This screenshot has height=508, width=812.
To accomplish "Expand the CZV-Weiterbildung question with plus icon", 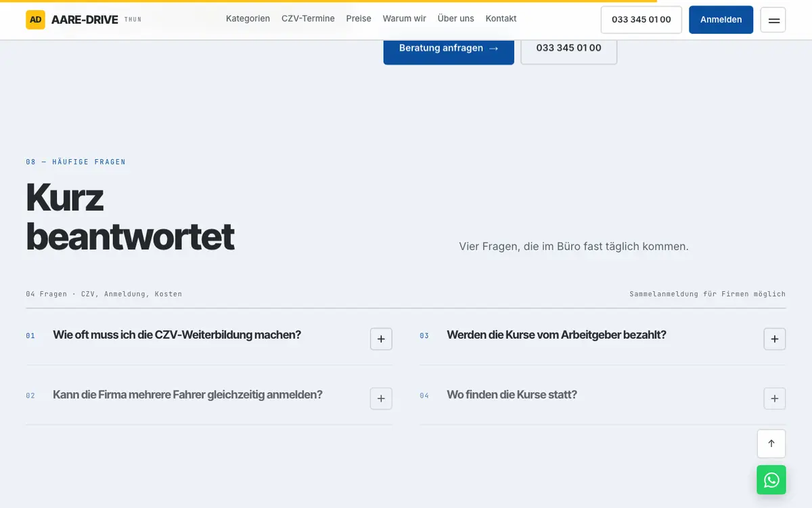I will tap(381, 339).
